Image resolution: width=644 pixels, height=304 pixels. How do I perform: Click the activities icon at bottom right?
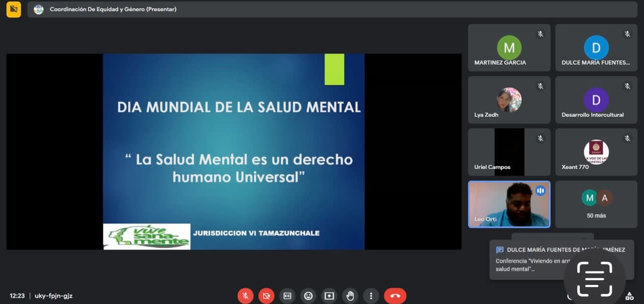[x=628, y=295]
